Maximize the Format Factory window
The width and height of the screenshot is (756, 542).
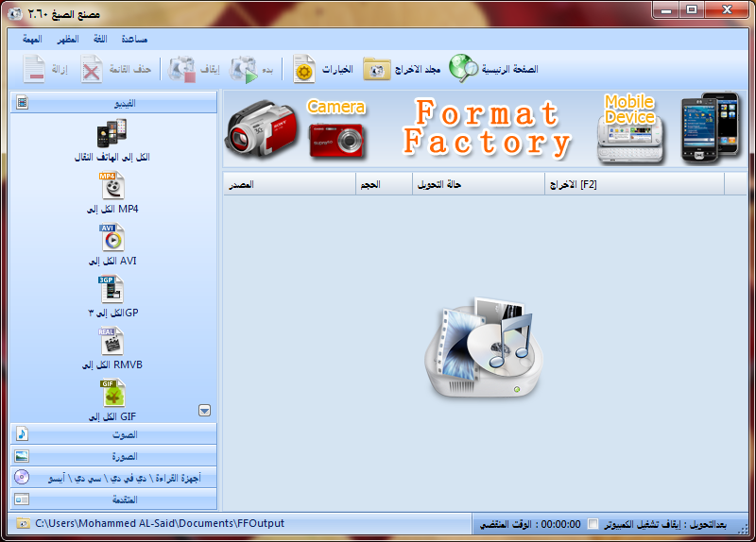(692, 10)
